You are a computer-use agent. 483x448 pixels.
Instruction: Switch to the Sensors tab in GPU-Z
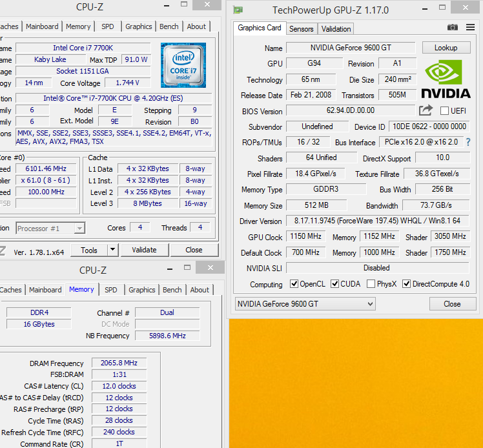pyautogui.click(x=301, y=28)
